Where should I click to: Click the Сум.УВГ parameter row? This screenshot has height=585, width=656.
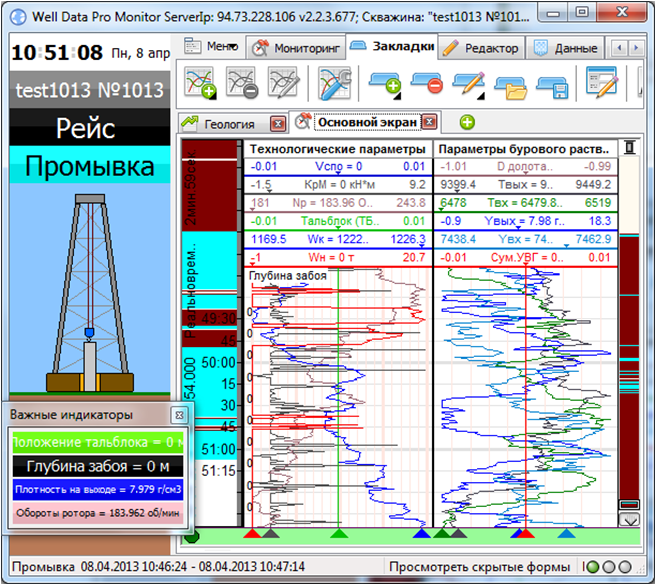click(525, 258)
